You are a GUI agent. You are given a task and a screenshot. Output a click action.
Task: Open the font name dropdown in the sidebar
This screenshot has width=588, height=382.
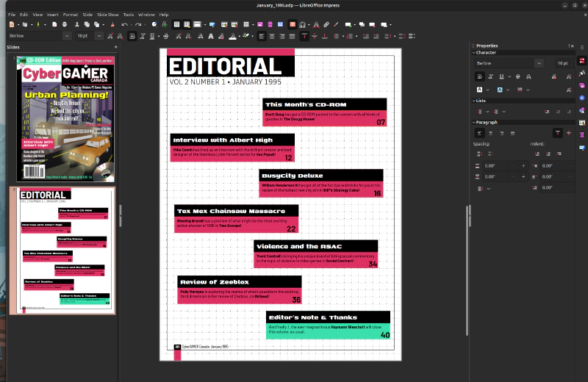[x=539, y=63]
